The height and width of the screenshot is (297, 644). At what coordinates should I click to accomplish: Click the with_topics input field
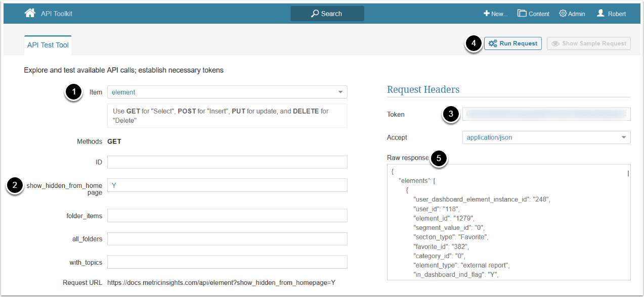click(227, 262)
